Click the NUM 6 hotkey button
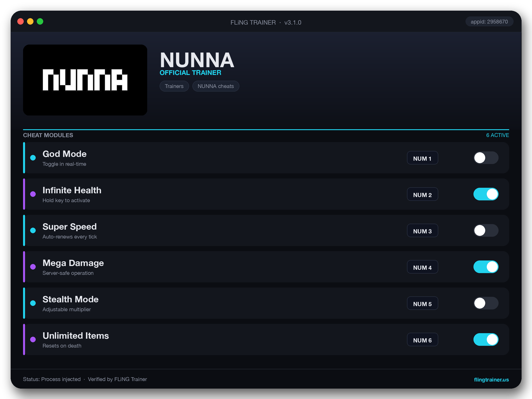532x399 pixels. (x=422, y=339)
